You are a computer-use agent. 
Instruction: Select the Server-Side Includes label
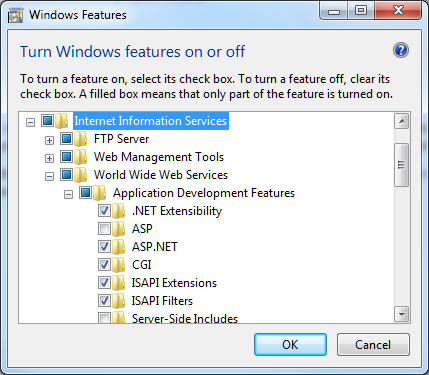point(185,318)
